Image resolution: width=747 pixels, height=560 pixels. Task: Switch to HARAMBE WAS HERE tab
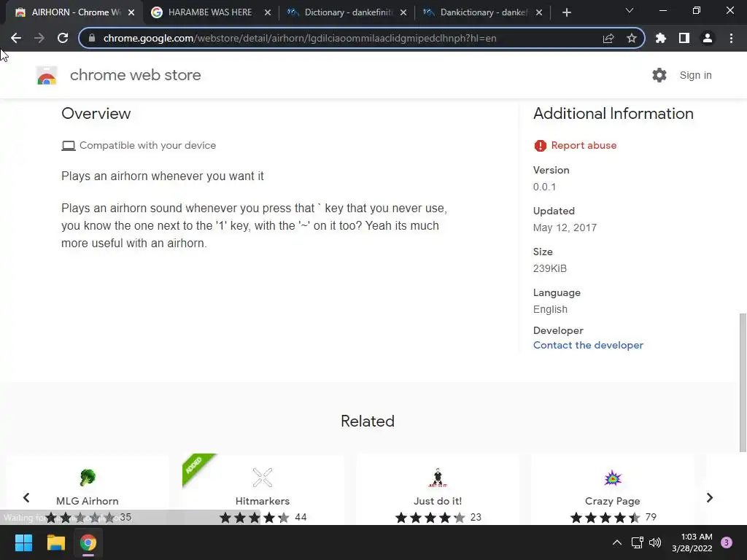(210, 12)
